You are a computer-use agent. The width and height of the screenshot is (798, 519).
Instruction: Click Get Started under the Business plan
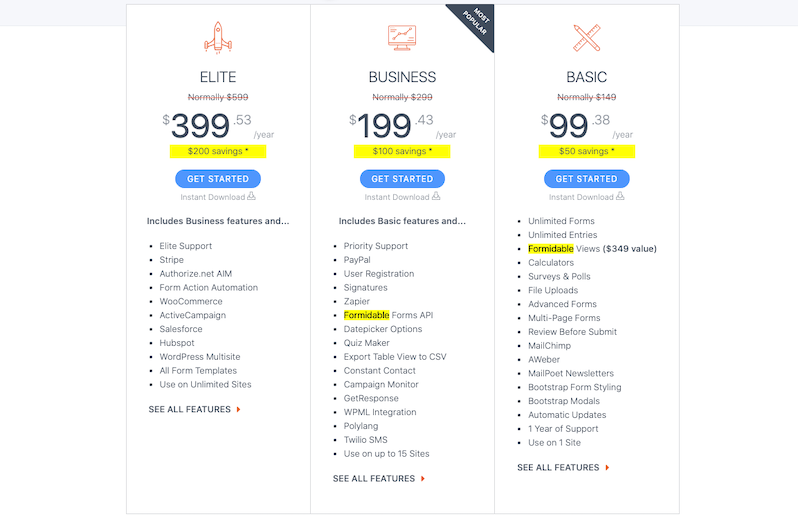(x=402, y=179)
